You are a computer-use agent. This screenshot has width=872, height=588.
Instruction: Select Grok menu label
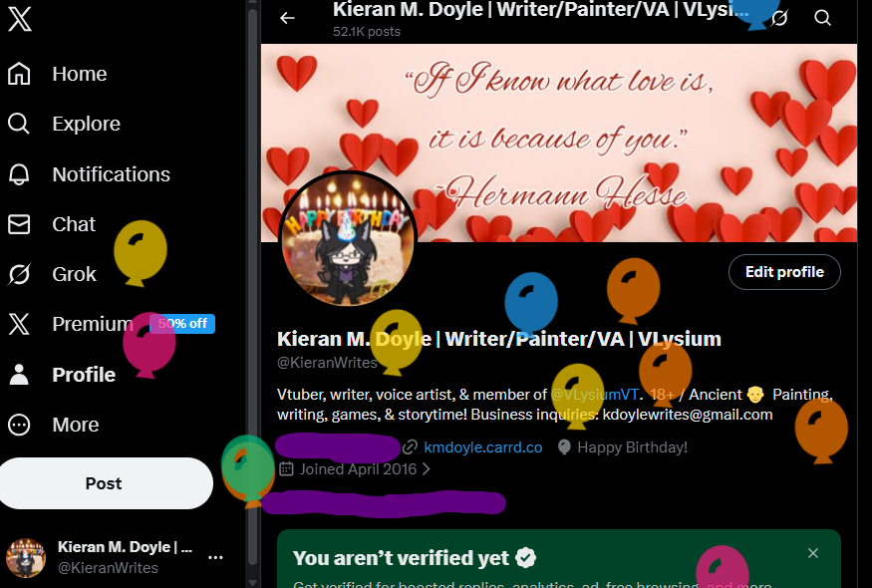[74, 274]
